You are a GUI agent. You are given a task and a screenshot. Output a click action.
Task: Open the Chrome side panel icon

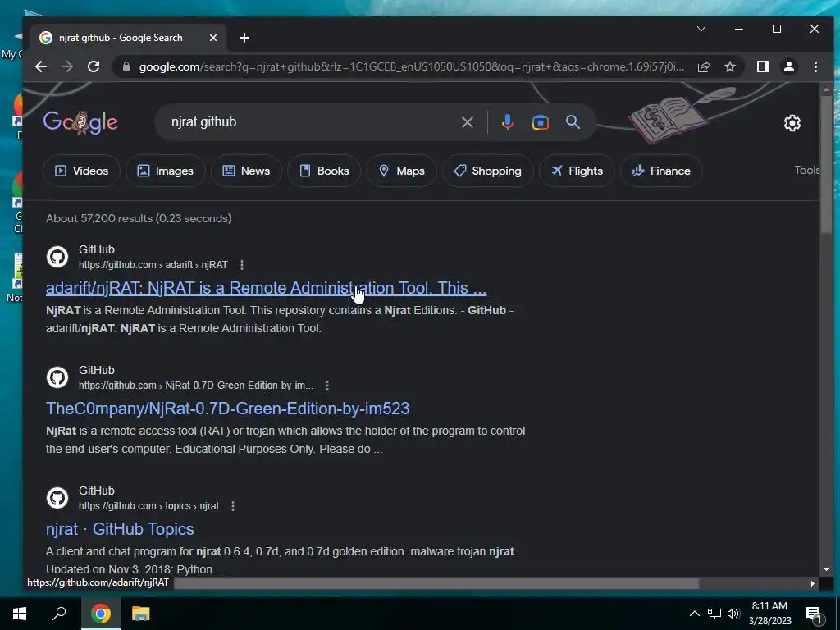tap(762, 66)
